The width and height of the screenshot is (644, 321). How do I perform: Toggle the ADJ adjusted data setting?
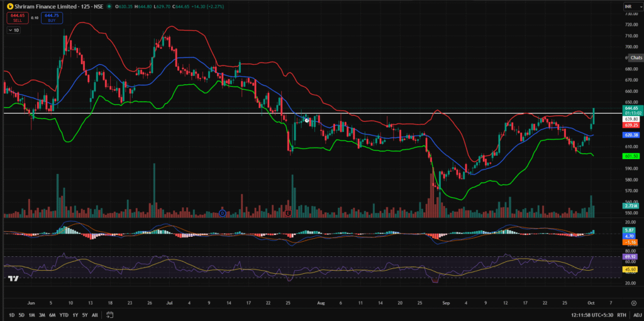637,315
